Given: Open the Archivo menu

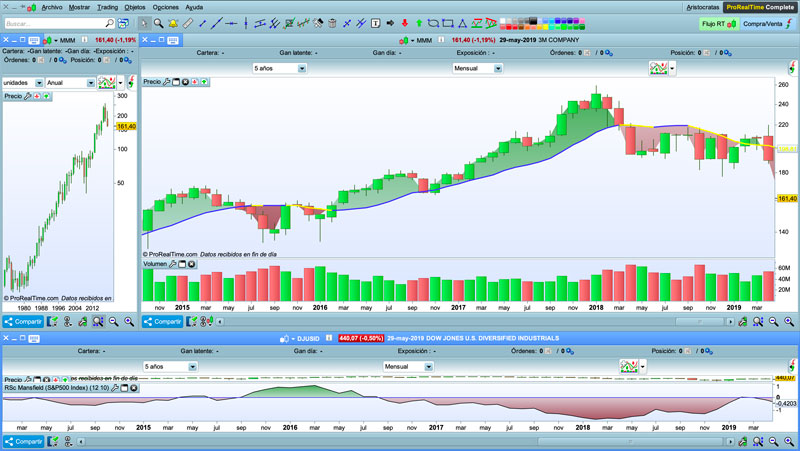Looking at the screenshot, I should click(52, 7).
